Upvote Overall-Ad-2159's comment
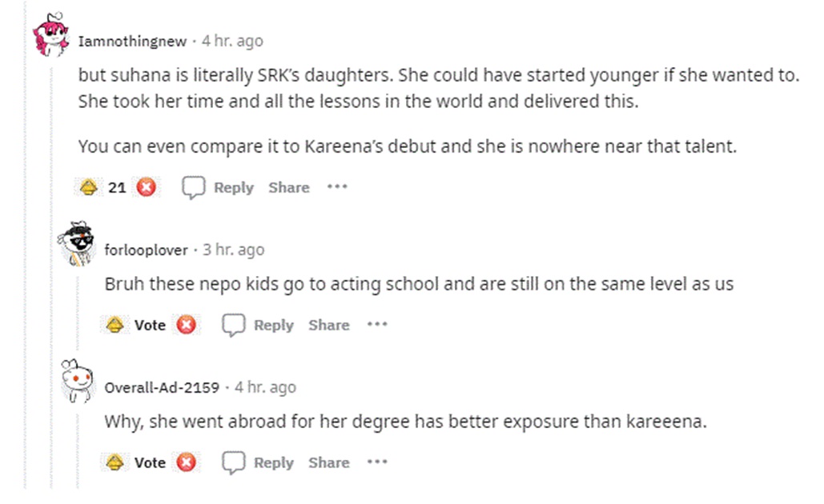 click(115, 463)
